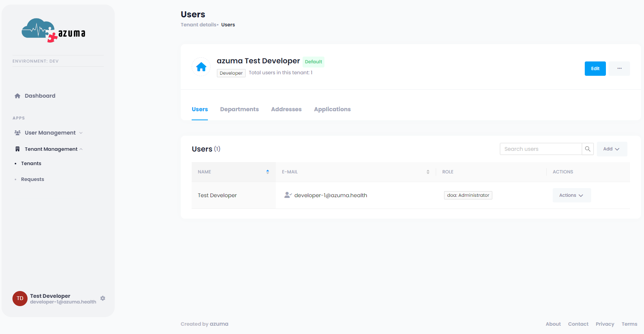644x334 pixels.
Task: Click Test Developer profile name in sidebar
Action: coord(50,296)
